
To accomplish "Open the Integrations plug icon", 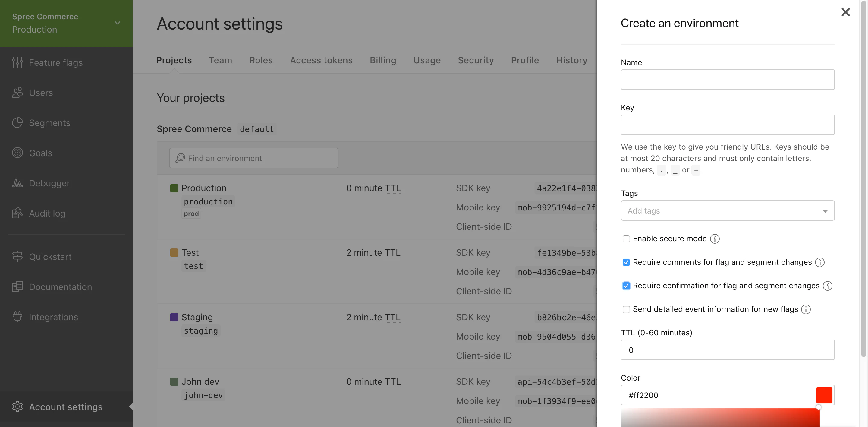I will tap(17, 317).
